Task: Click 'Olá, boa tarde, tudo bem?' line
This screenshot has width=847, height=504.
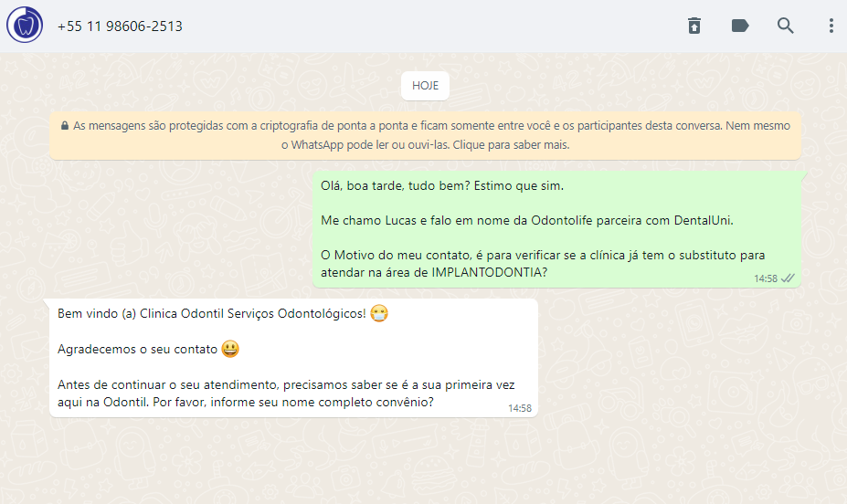Action: pos(442,185)
